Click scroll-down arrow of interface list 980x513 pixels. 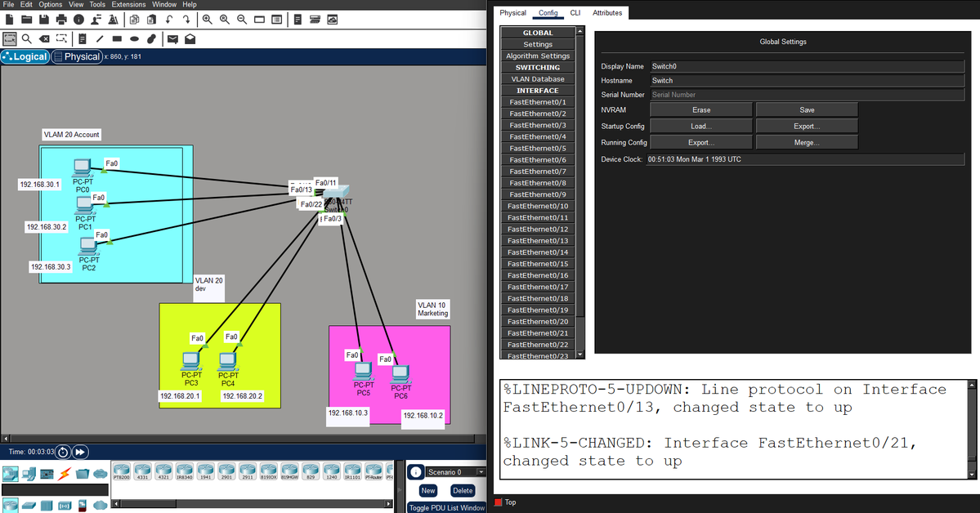580,355
